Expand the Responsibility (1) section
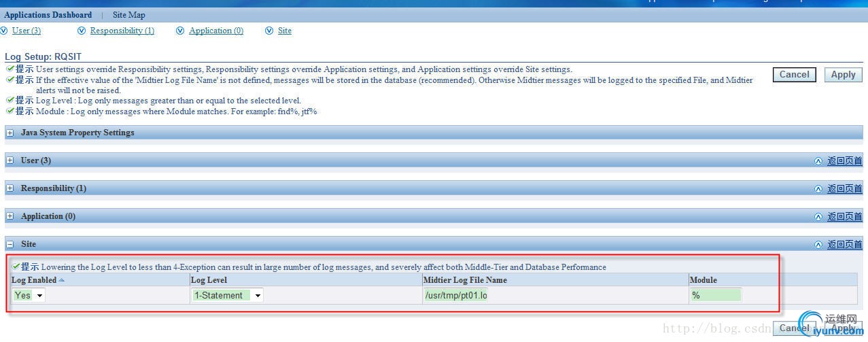 (10, 189)
